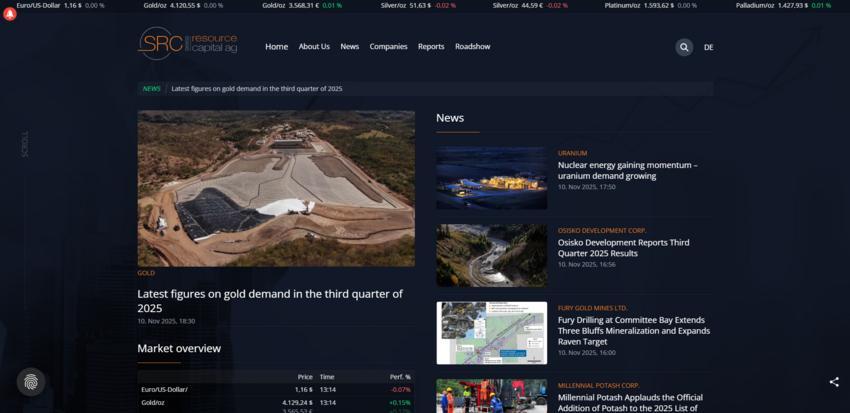Image resolution: width=850 pixels, height=413 pixels.
Task: Click the Time column header
Action: coord(327,377)
